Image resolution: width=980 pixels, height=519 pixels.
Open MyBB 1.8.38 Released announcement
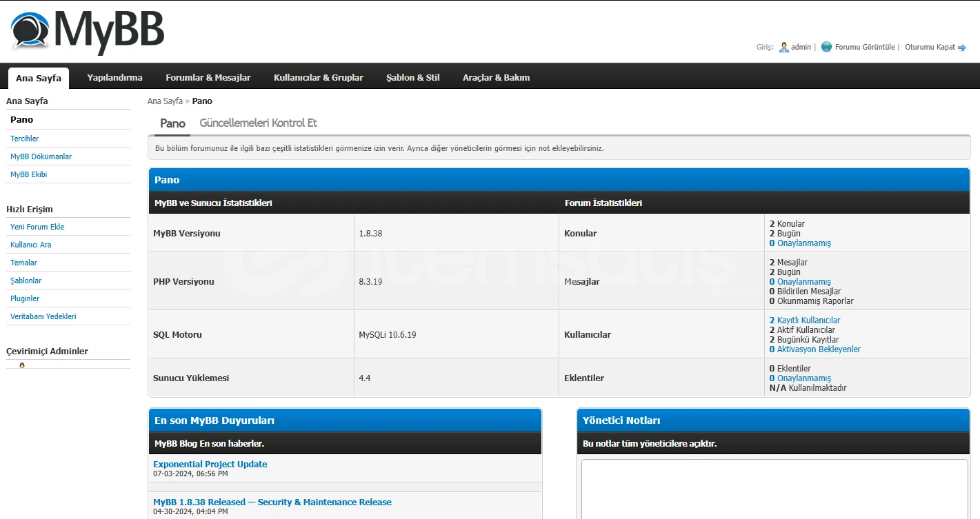(272, 502)
